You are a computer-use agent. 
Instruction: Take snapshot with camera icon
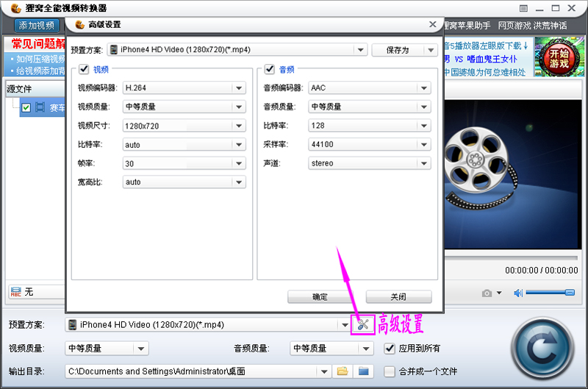pos(487,293)
